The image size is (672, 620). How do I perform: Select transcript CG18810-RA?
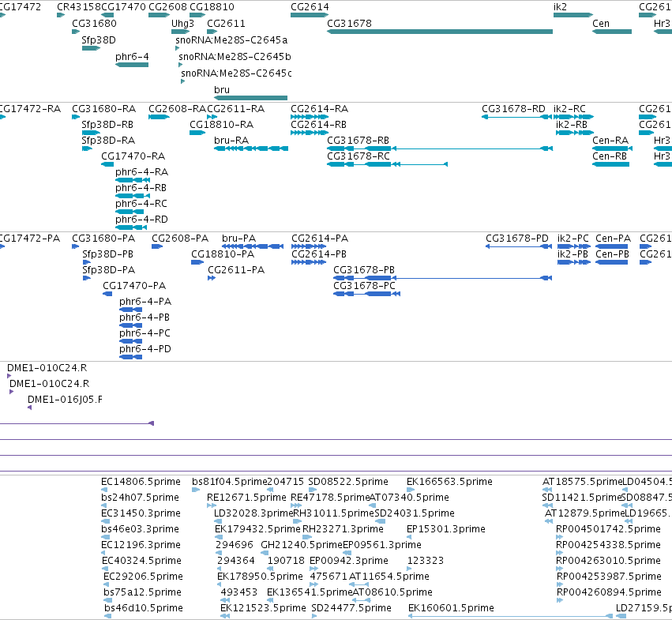coord(197,133)
